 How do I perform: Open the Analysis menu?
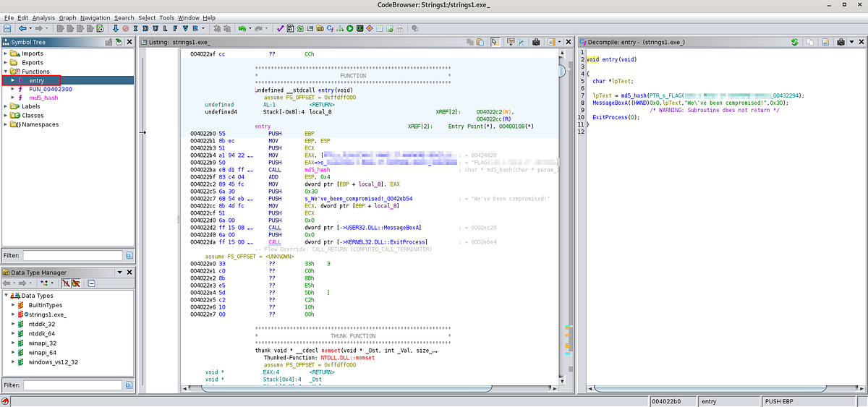click(43, 17)
